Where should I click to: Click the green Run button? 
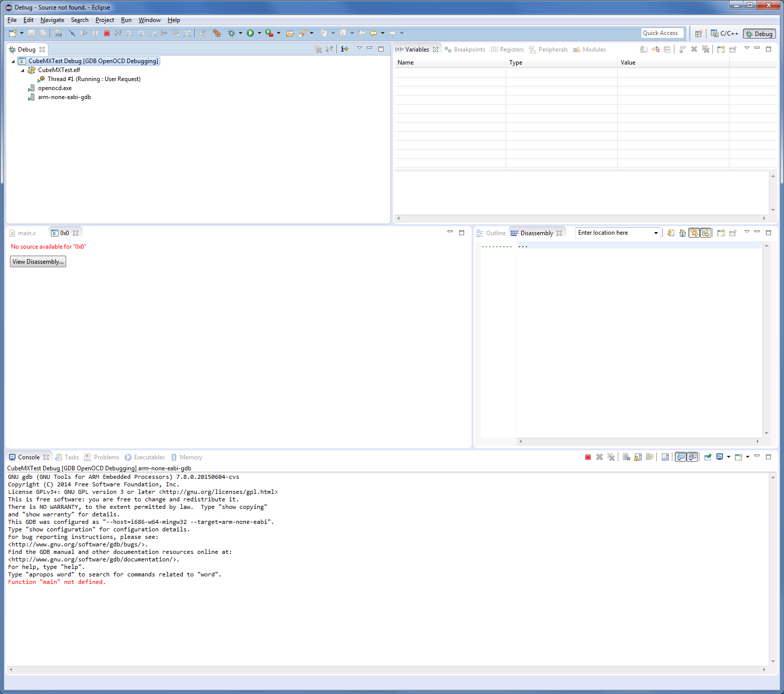[250, 33]
